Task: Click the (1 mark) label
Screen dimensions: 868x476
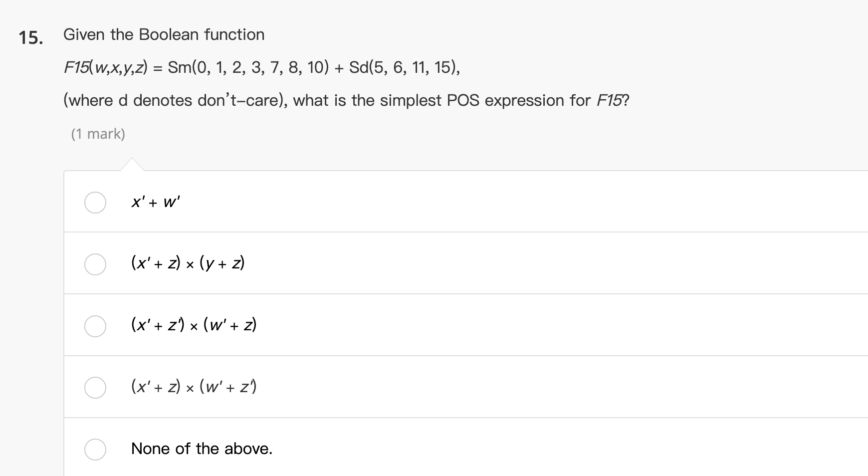Action: (99, 133)
